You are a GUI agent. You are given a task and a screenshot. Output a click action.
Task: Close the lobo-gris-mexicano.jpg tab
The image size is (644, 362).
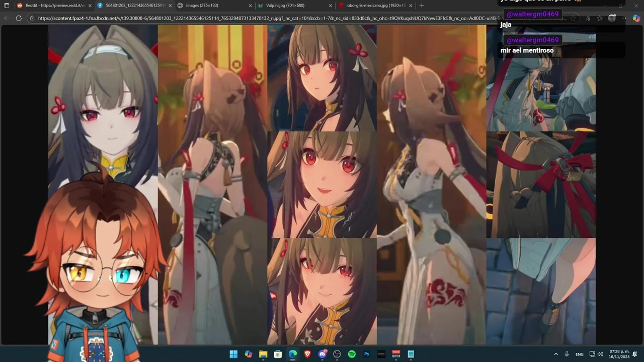tap(411, 6)
